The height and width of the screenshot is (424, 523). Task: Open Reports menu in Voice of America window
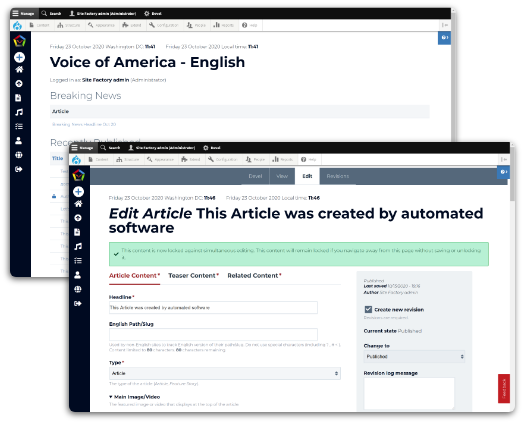(223, 25)
